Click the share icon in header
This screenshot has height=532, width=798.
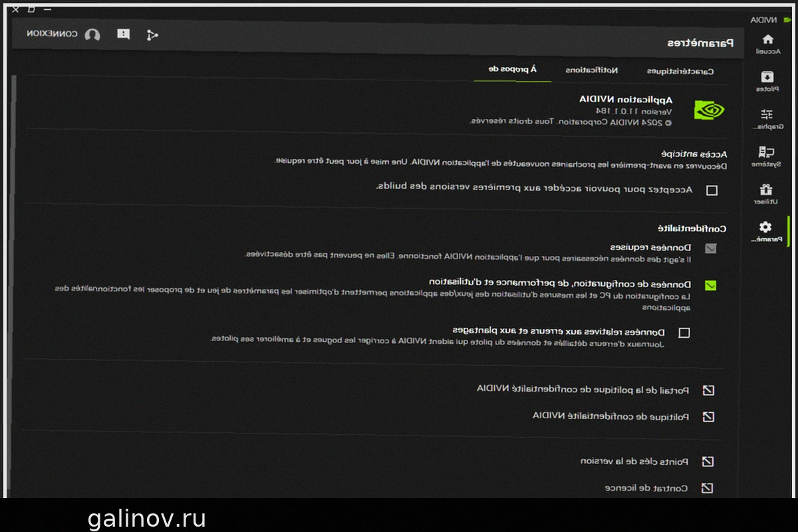coord(152,35)
